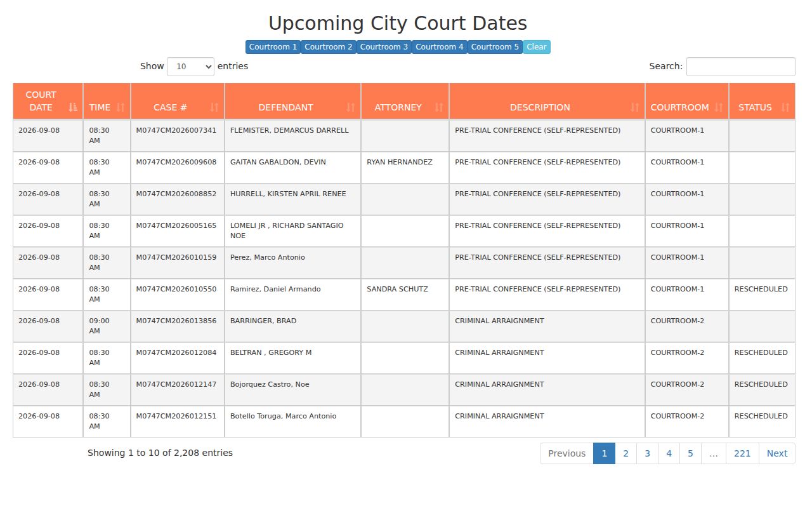Click Showing 1 to 10 of 2,208 entries

[x=160, y=453]
